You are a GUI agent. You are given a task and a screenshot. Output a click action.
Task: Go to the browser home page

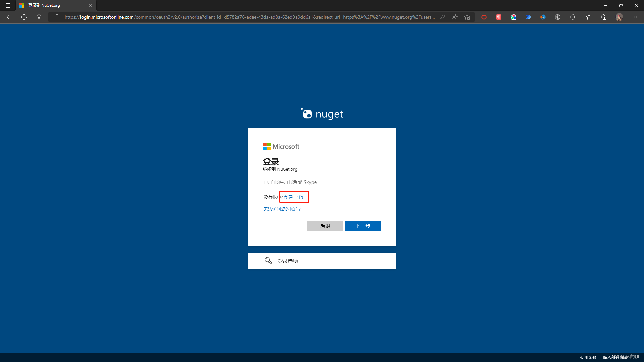(39, 17)
